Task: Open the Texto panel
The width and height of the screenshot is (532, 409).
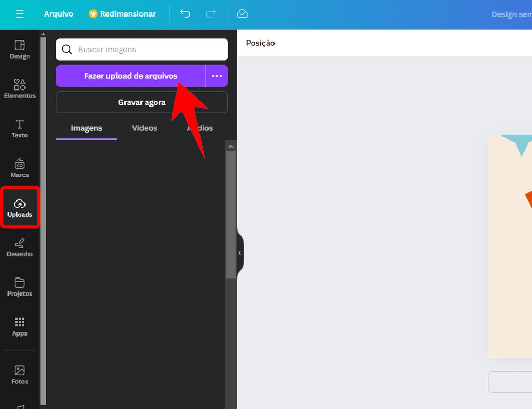Action: [x=20, y=128]
